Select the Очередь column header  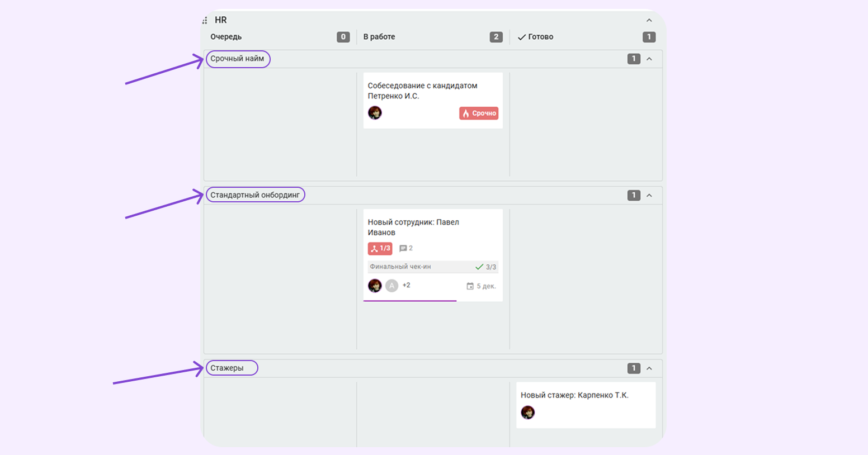tap(226, 37)
